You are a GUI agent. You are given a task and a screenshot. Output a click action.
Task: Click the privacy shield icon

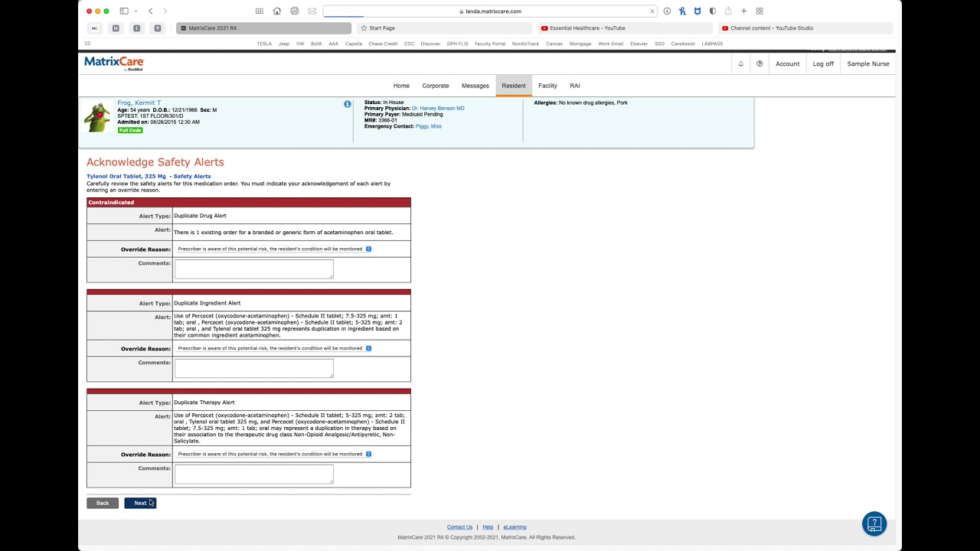tap(713, 11)
